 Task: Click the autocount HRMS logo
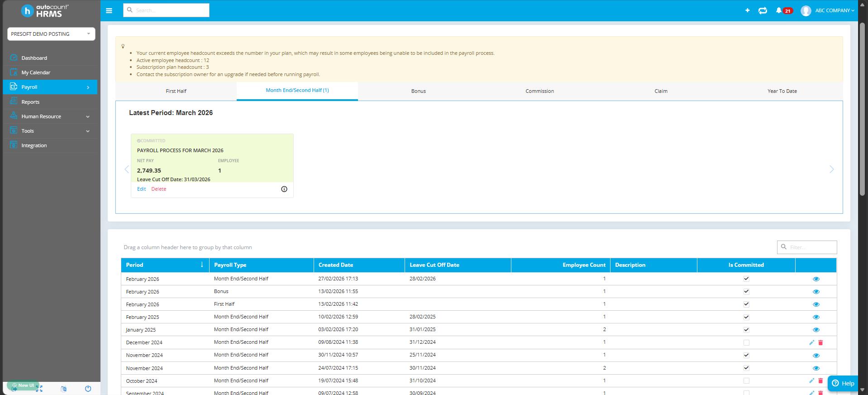tap(45, 10)
